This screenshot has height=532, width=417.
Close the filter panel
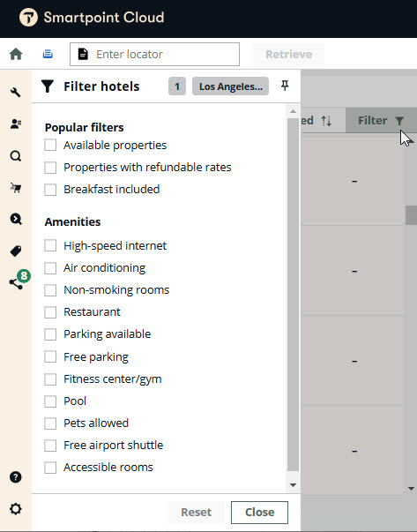point(259,513)
